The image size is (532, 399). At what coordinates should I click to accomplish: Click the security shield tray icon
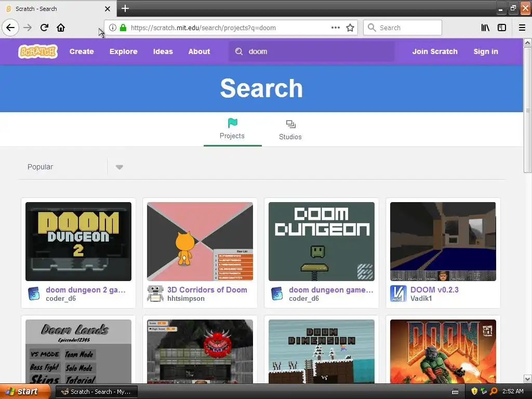pyautogui.click(x=474, y=391)
